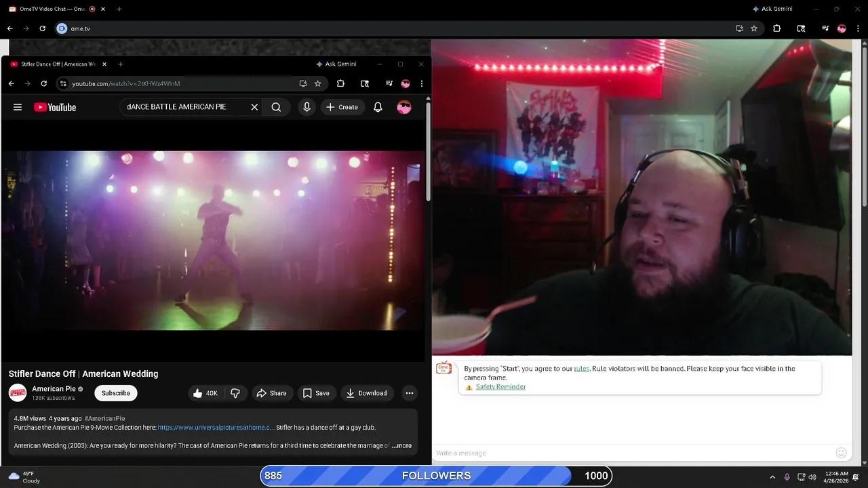The height and width of the screenshot is (488, 868).
Task: Close the OmeTV Video Chat tab
Action: click(104, 9)
